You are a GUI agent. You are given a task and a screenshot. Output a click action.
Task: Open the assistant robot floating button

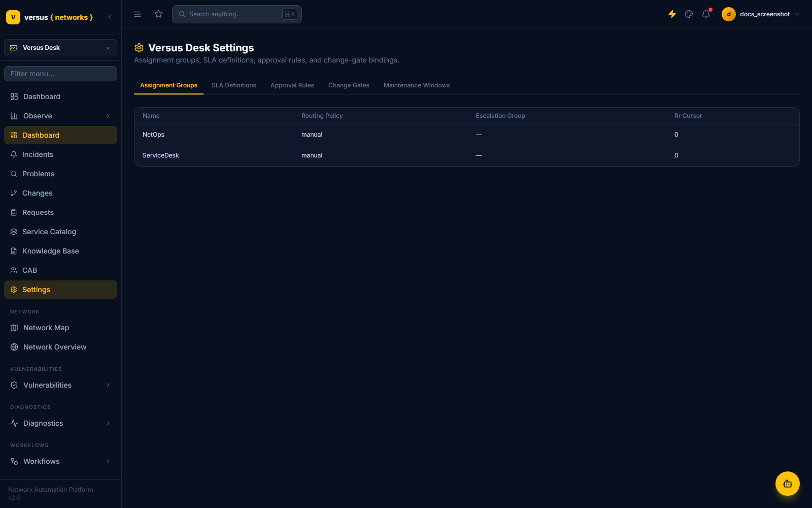(788, 484)
